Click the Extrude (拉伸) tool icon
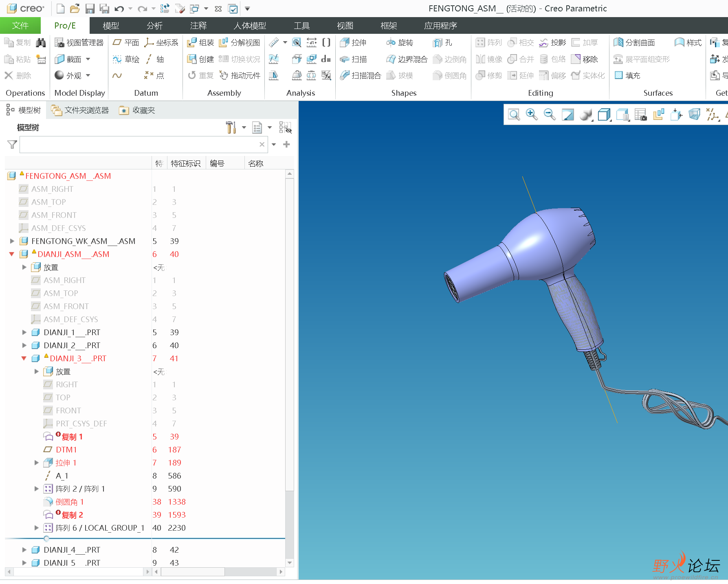 click(x=345, y=43)
